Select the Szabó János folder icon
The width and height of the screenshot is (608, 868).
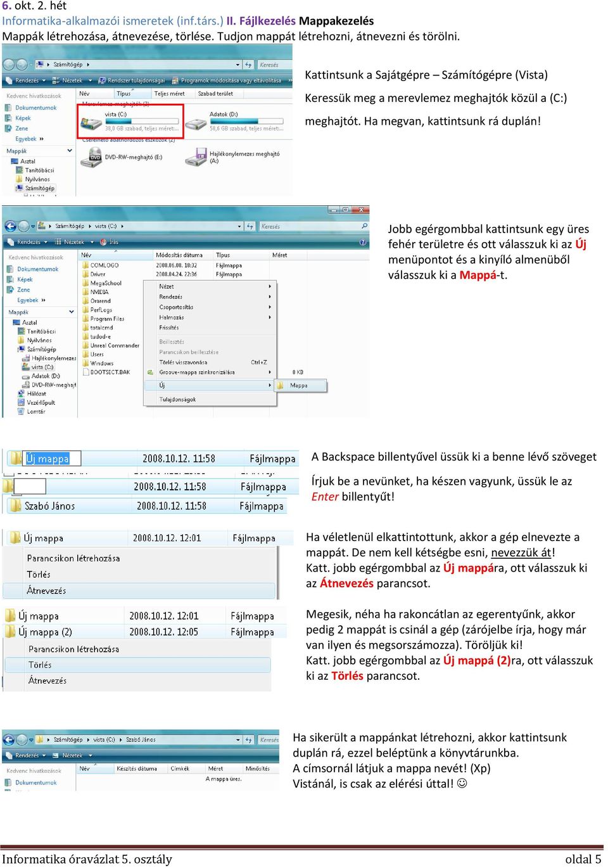click(15, 506)
